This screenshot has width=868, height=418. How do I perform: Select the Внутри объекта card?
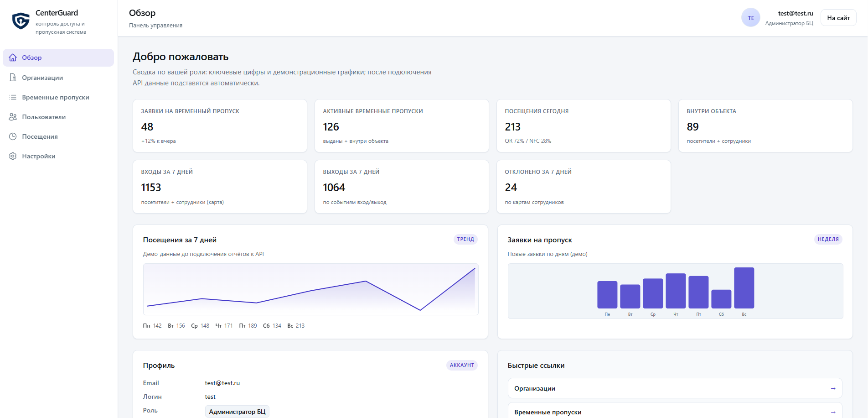coord(765,126)
